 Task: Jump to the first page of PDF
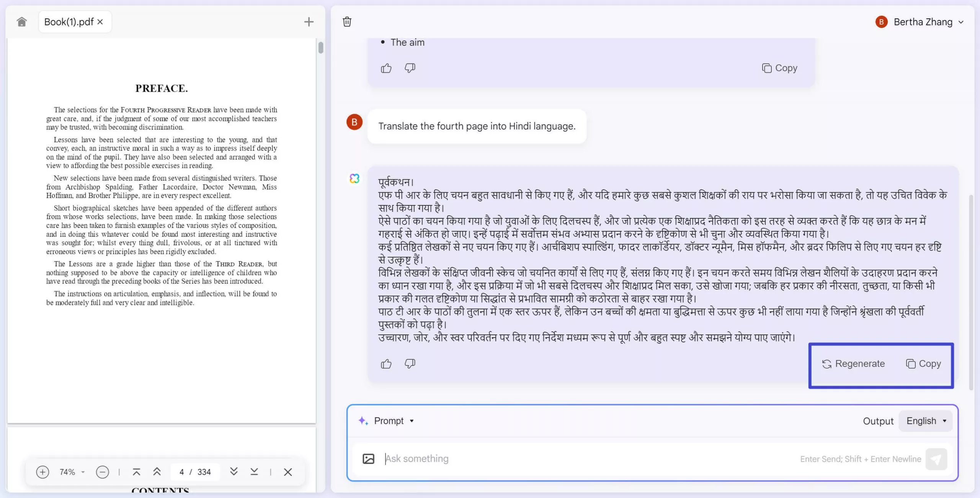pyautogui.click(x=136, y=472)
